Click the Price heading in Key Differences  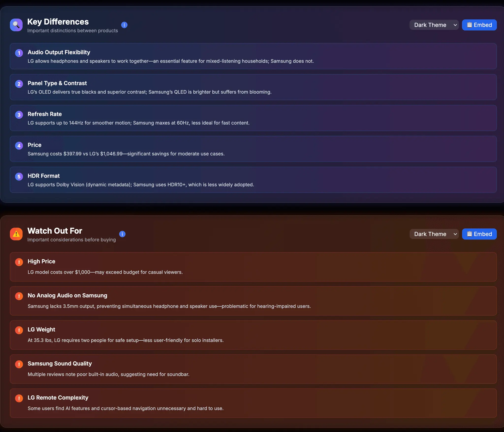pos(34,145)
